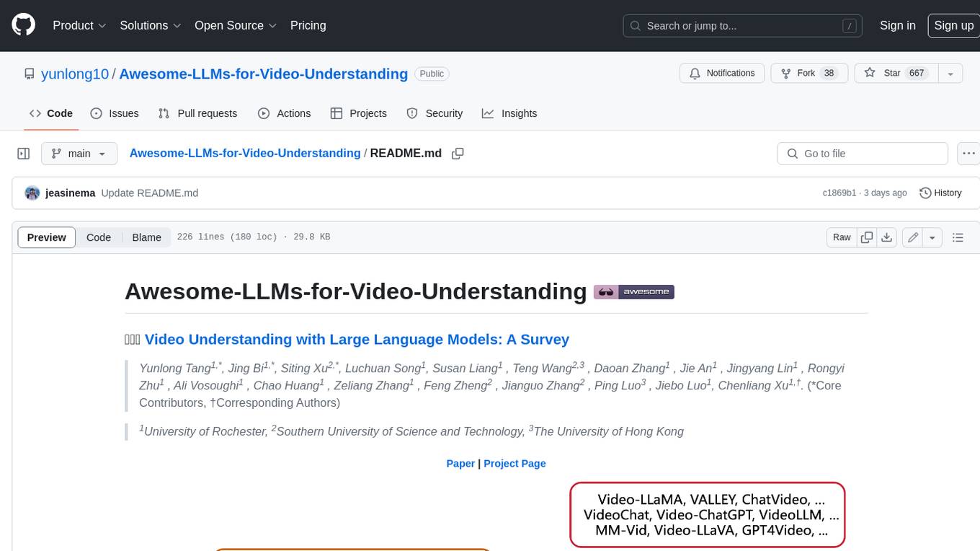Select the Code view

[99, 237]
